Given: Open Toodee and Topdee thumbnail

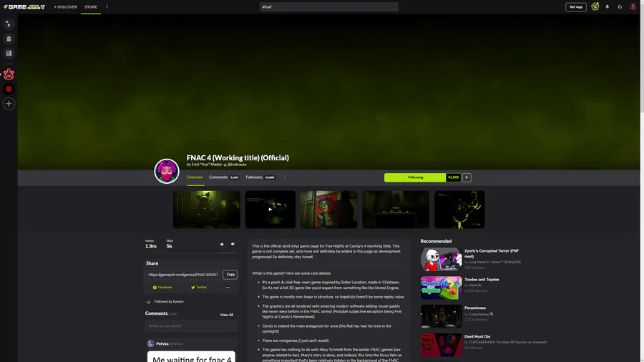Looking at the screenshot, I should click(441, 288).
